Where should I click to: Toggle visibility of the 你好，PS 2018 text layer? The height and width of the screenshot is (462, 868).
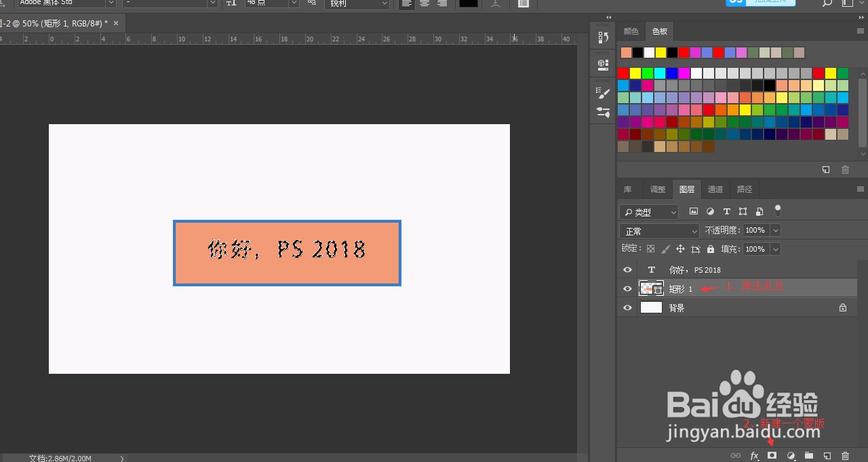627,269
